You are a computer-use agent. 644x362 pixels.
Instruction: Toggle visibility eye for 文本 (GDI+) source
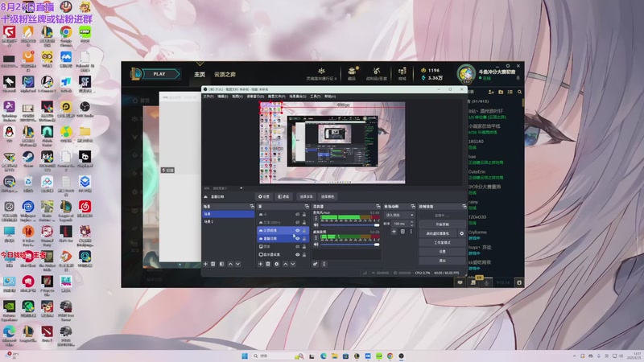[x=297, y=223]
